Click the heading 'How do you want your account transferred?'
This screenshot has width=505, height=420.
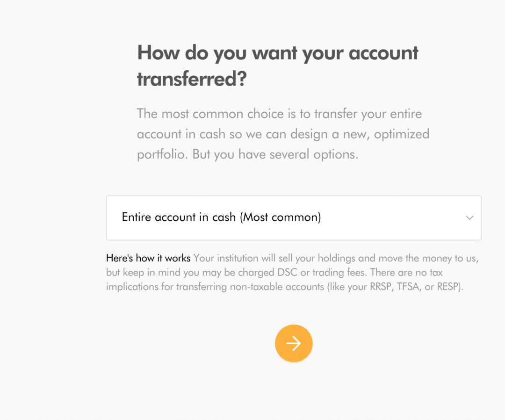click(x=277, y=65)
